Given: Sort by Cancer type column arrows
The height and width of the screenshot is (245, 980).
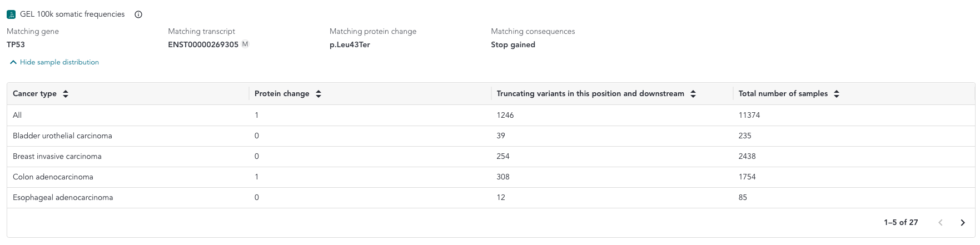Looking at the screenshot, I should click(66, 94).
